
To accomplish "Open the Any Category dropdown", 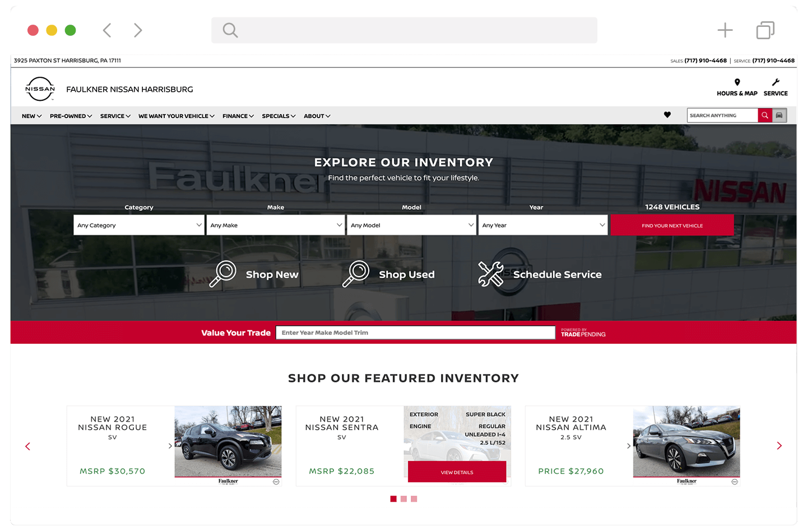I will tap(138, 225).
